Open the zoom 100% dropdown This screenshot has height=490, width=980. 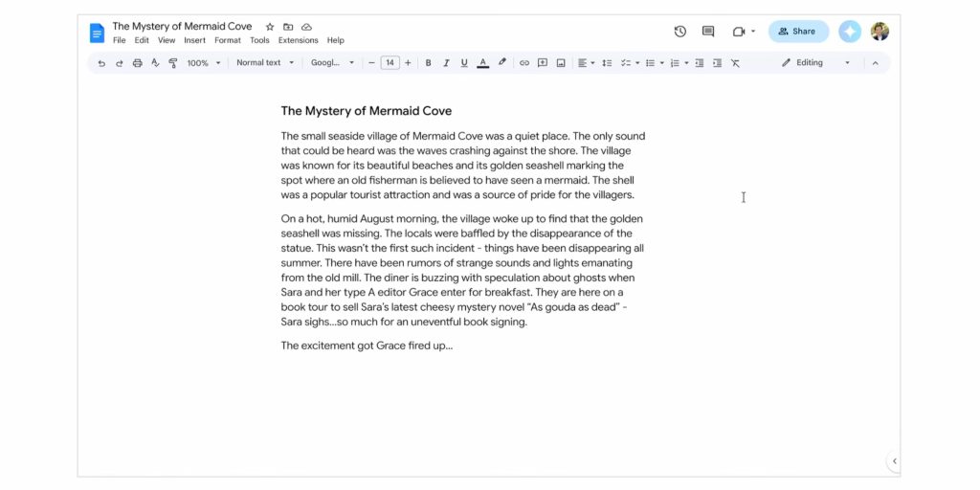coord(204,63)
